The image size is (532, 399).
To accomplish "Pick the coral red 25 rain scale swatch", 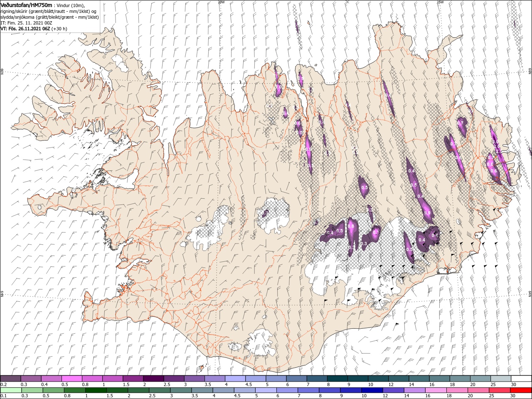I will coord(500,390).
